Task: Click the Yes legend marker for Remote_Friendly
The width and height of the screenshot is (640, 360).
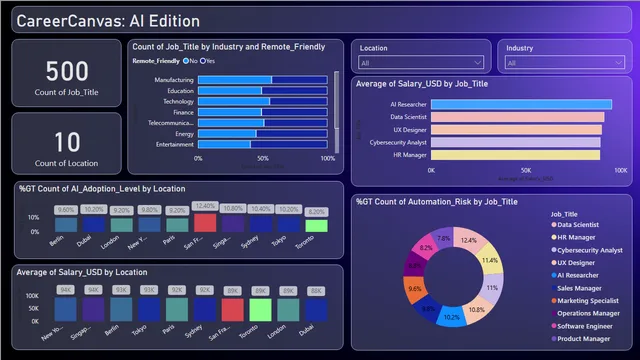Action: [203, 61]
